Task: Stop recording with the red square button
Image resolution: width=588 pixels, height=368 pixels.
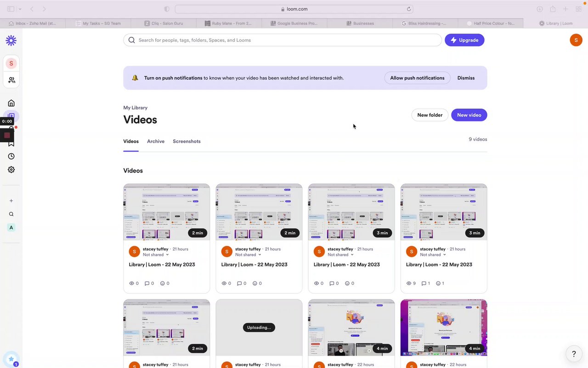Action: coord(7,135)
